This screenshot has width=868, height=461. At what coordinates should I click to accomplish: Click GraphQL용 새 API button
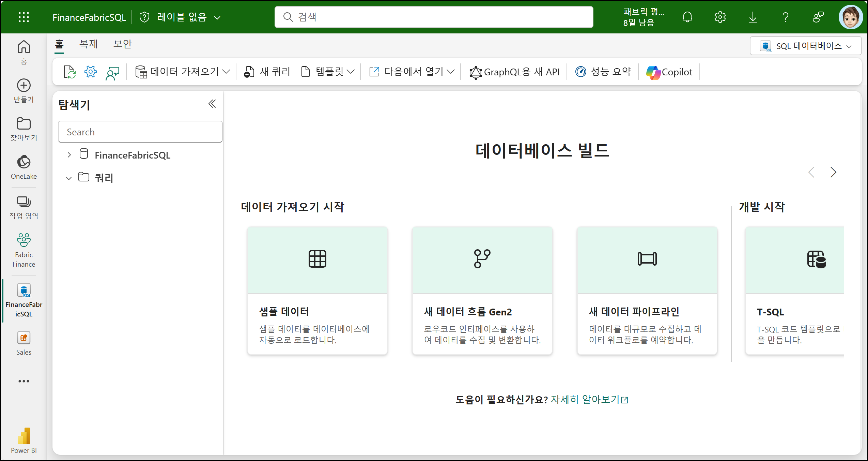pos(514,72)
